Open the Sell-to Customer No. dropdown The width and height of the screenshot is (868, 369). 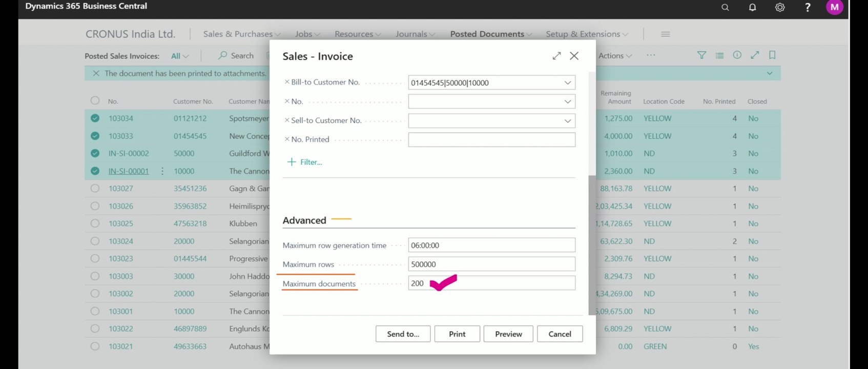(x=568, y=121)
